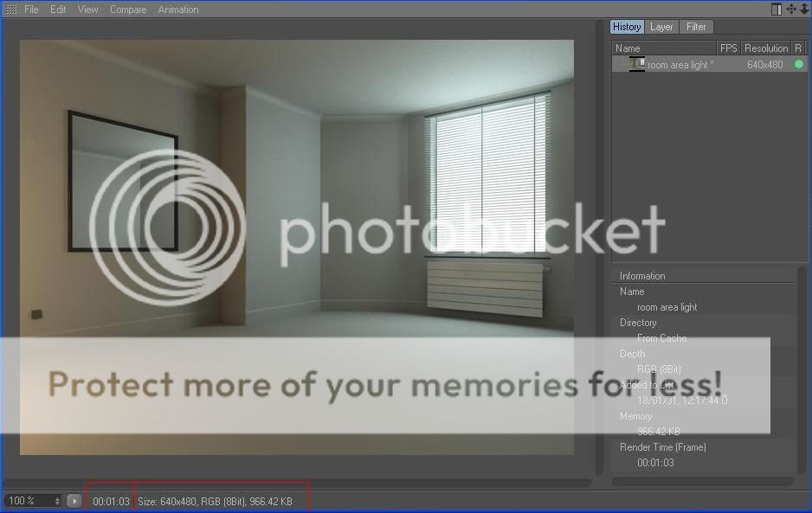Click the Information panel vertical scrollbar
Viewport: 812px width, 513px height.
point(802,369)
